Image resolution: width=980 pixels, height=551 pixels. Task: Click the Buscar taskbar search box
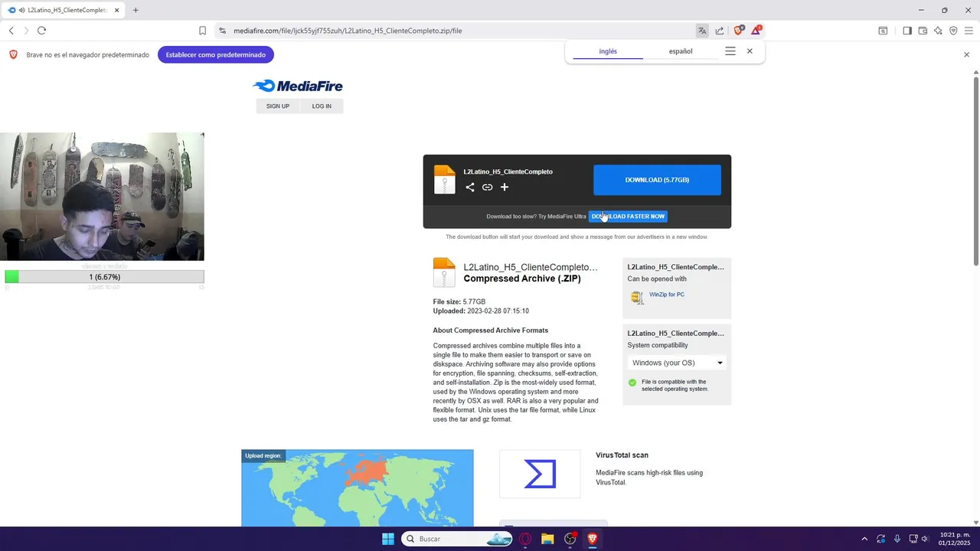click(x=457, y=539)
